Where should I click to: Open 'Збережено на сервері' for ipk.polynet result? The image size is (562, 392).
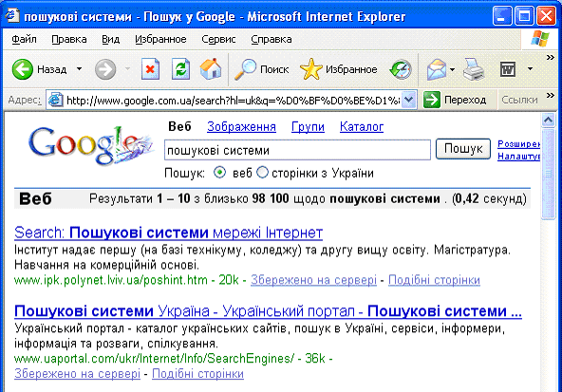(x=313, y=280)
